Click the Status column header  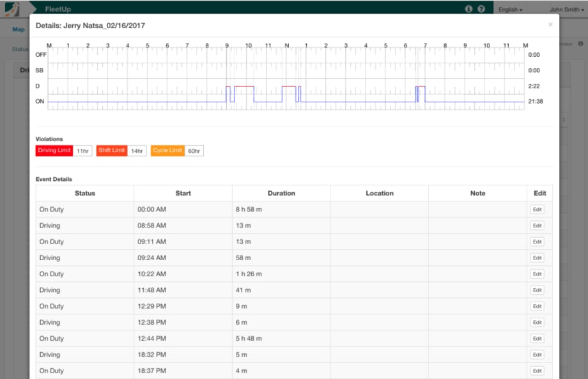click(85, 193)
